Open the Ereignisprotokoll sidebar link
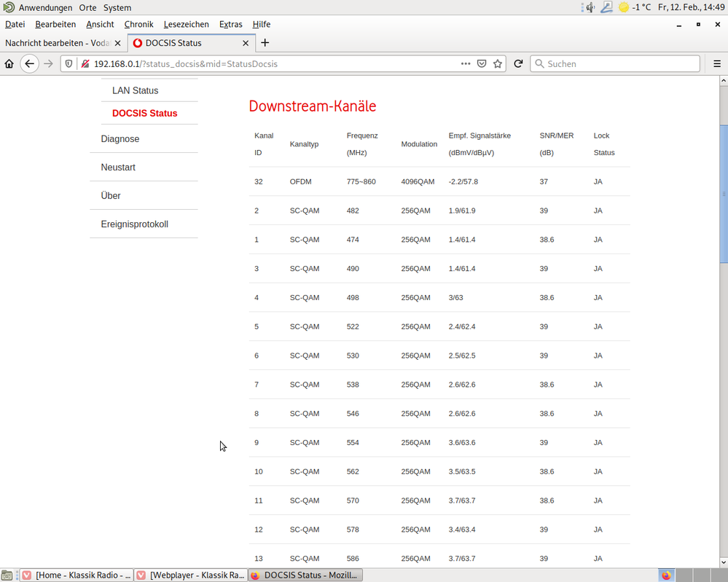The image size is (728, 582). tap(134, 224)
